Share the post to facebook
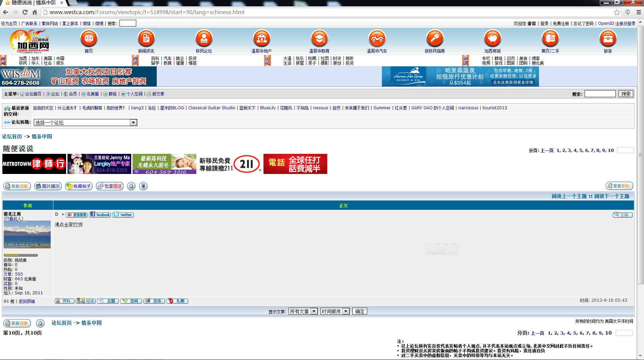 click(100, 215)
